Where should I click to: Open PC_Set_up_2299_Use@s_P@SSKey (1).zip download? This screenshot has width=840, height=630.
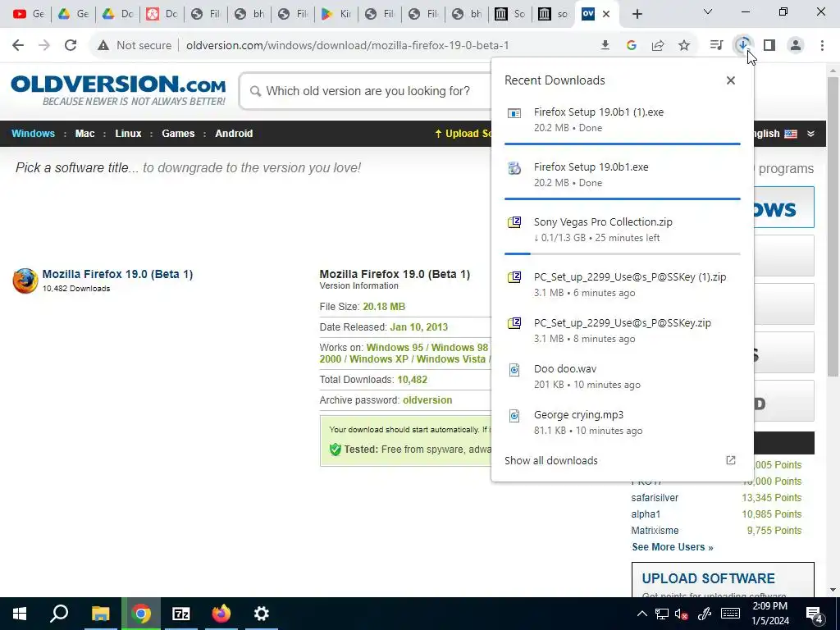(622, 285)
